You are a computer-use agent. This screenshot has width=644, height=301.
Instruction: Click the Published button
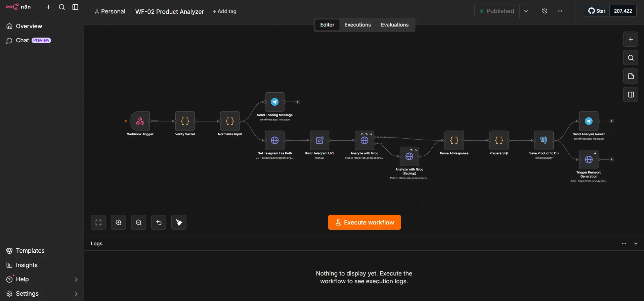pyautogui.click(x=497, y=11)
